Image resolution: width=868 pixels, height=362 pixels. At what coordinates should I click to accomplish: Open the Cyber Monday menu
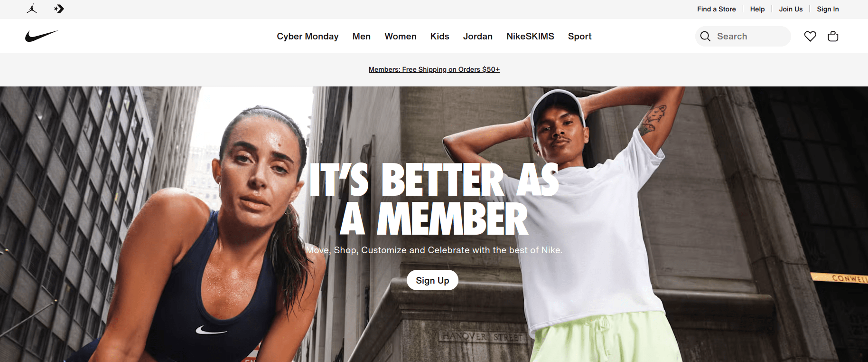pyautogui.click(x=308, y=36)
